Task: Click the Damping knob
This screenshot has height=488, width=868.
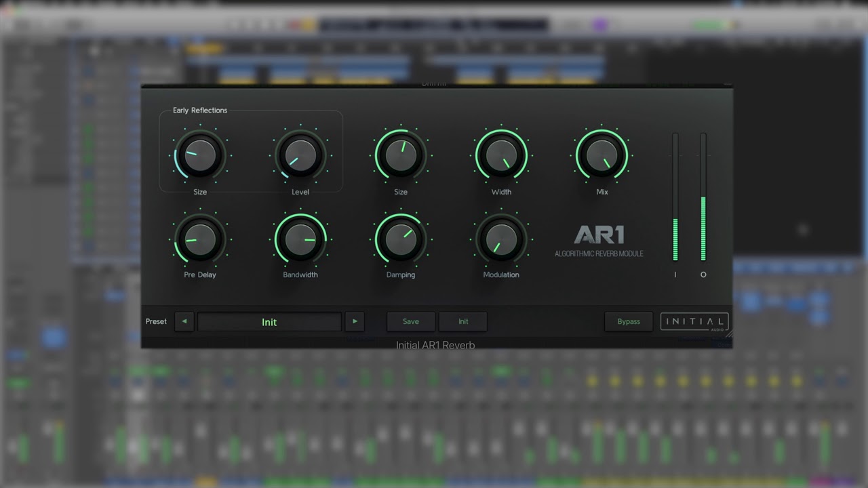Action: [x=401, y=239]
